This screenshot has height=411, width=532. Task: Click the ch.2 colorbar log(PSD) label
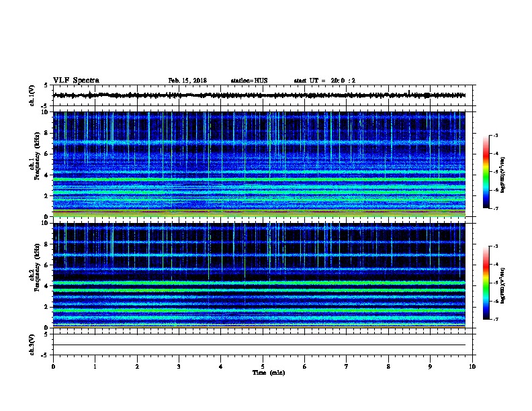503,286
